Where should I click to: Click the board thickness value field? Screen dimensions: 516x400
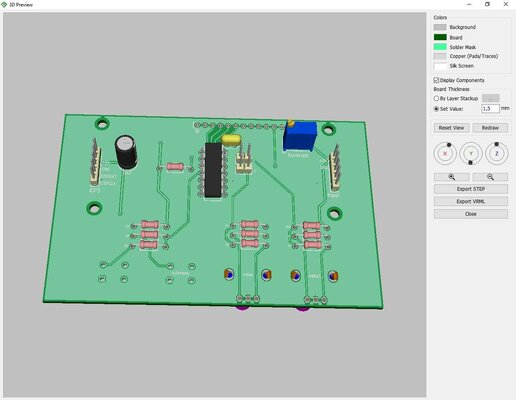(490, 109)
